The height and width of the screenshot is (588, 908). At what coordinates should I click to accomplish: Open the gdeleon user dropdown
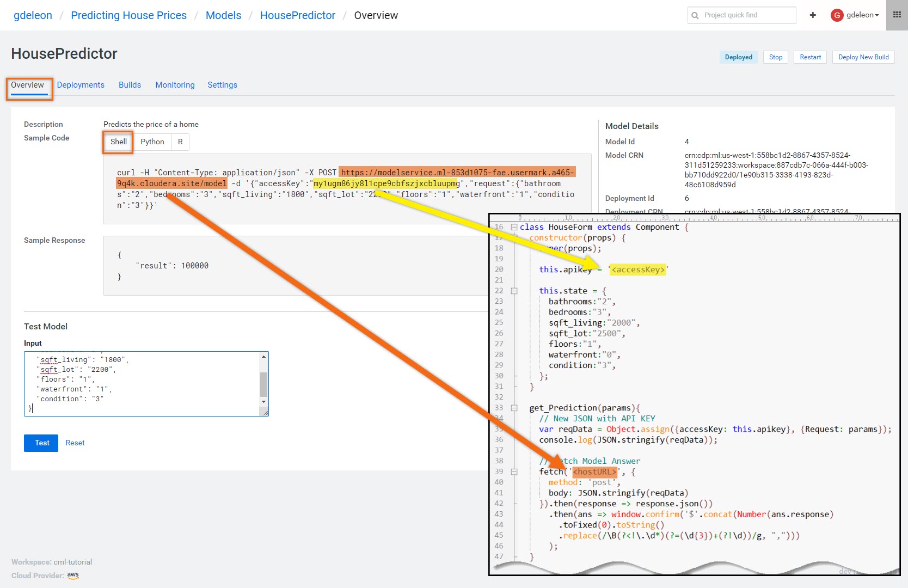(863, 15)
